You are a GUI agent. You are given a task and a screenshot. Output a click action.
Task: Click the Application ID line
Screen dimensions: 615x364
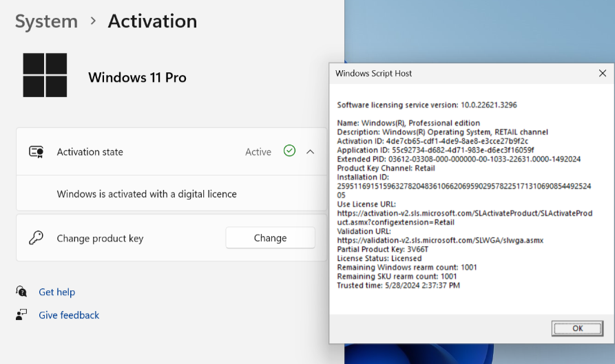pos(435,150)
